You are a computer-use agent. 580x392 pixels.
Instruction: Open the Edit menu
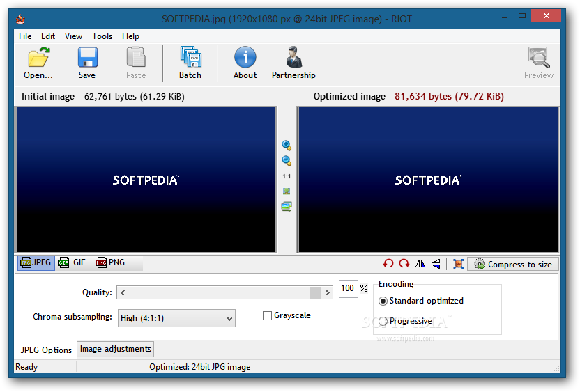coord(48,36)
